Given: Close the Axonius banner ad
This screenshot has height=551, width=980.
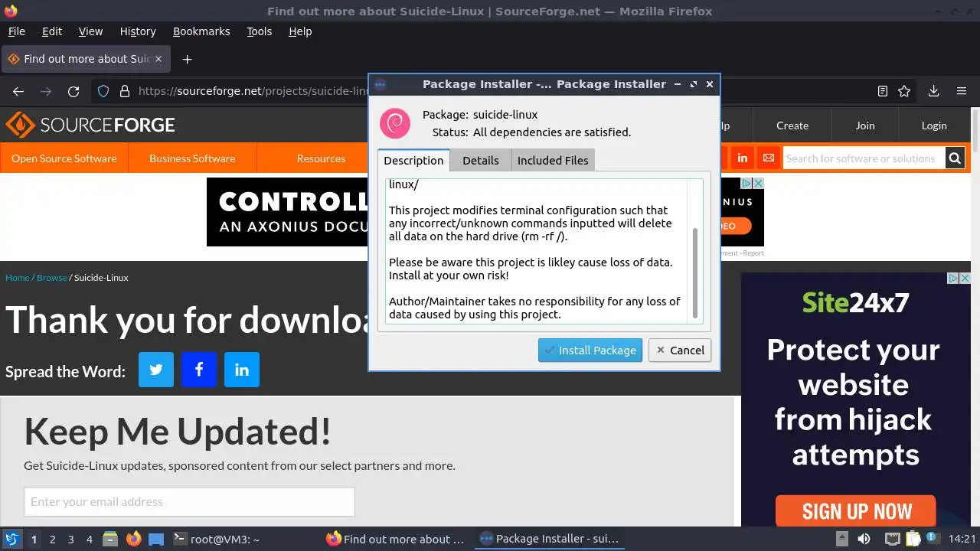Looking at the screenshot, I should pyautogui.click(x=758, y=184).
